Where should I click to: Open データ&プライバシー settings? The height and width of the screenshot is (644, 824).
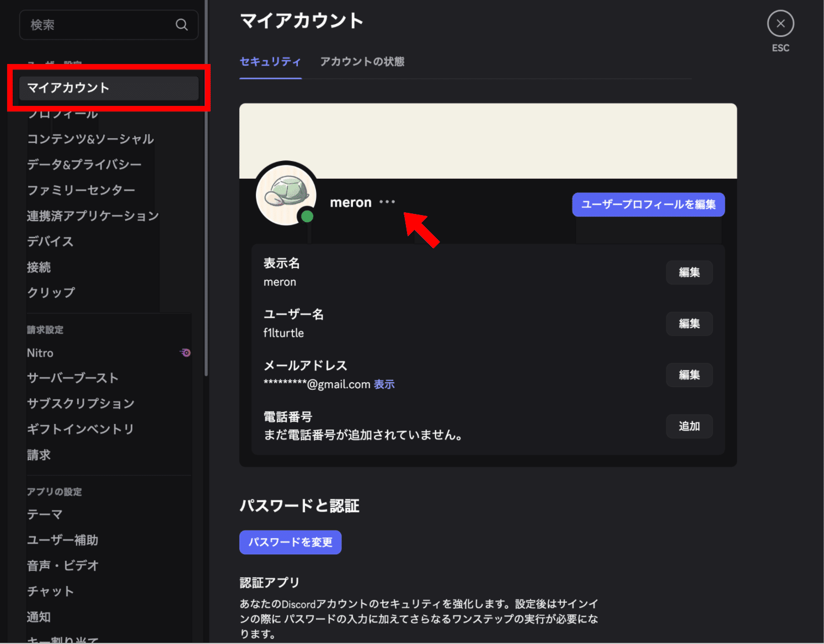(x=84, y=164)
